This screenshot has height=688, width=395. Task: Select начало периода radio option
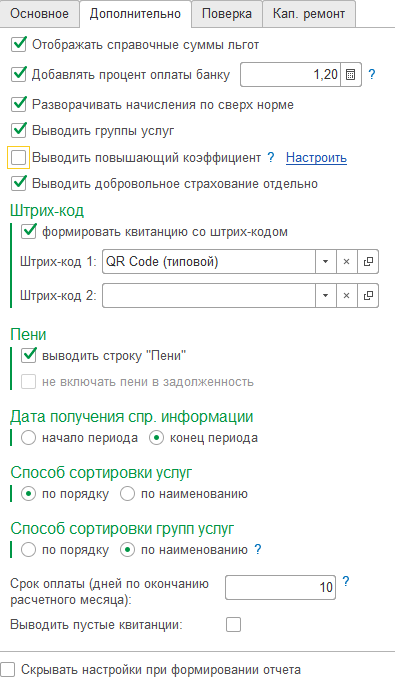[x=29, y=437]
